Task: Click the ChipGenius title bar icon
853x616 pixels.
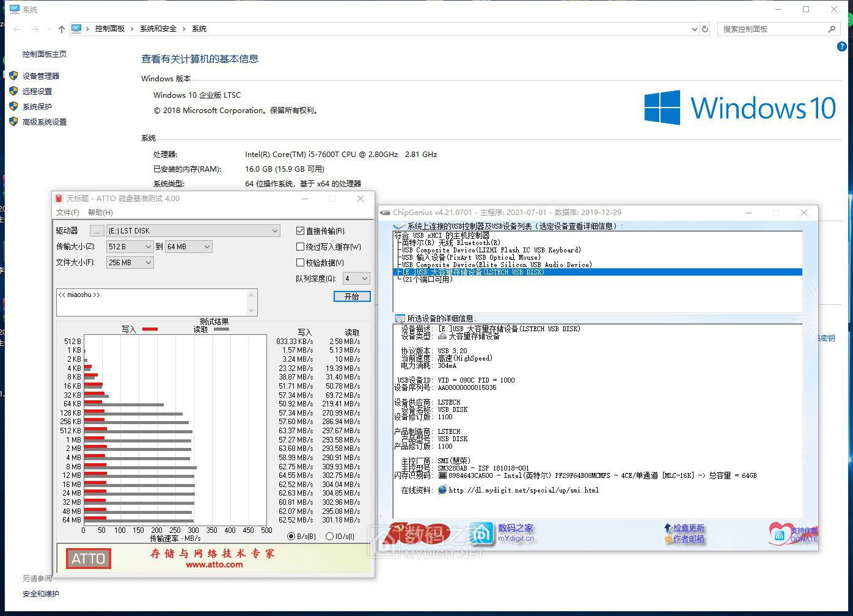Action: (x=385, y=213)
